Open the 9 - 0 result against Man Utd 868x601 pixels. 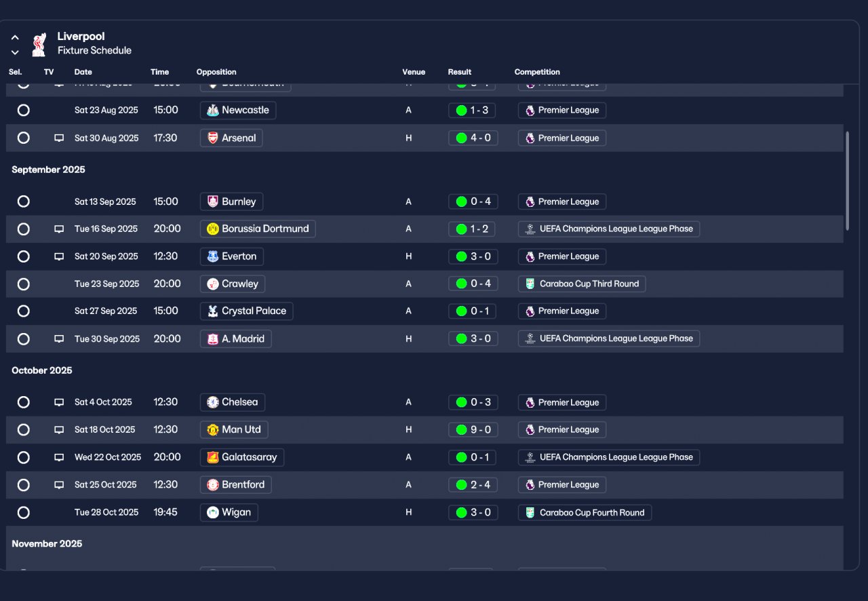click(x=473, y=429)
